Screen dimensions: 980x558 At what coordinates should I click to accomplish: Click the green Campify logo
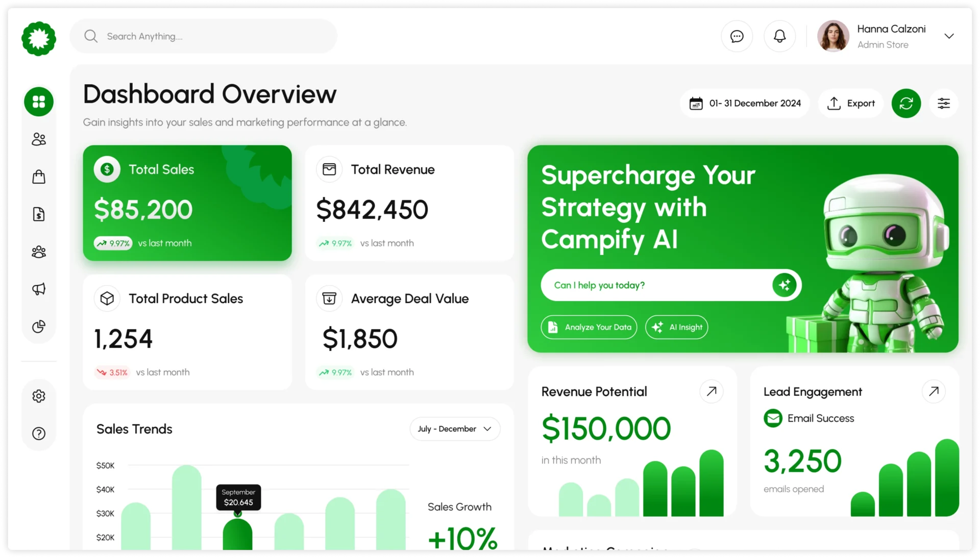tap(39, 39)
